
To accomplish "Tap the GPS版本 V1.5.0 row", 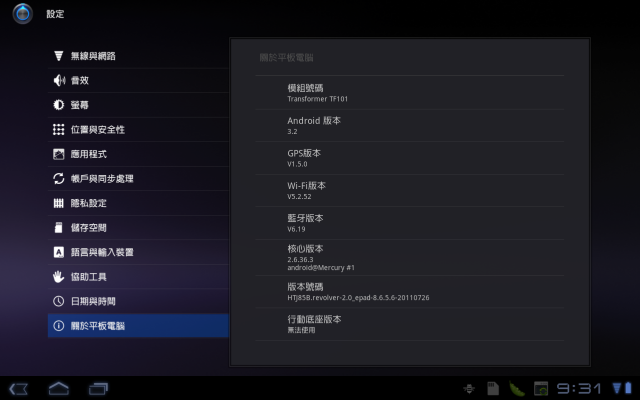I will 409,158.
